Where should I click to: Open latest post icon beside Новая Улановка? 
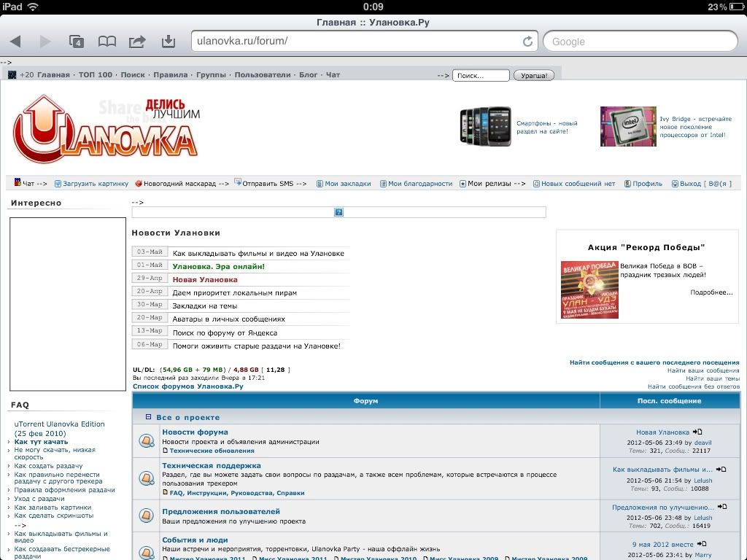(x=697, y=432)
